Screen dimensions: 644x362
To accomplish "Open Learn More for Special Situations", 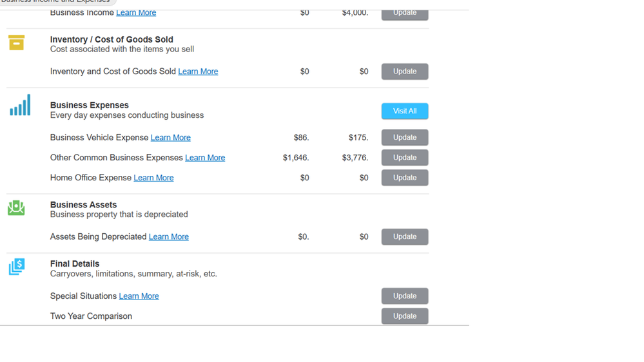I will click(x=139, y=296).
